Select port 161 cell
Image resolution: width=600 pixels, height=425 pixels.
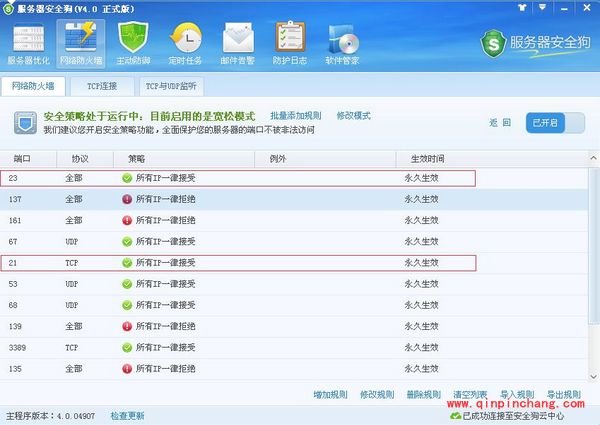tap(15, 220)
